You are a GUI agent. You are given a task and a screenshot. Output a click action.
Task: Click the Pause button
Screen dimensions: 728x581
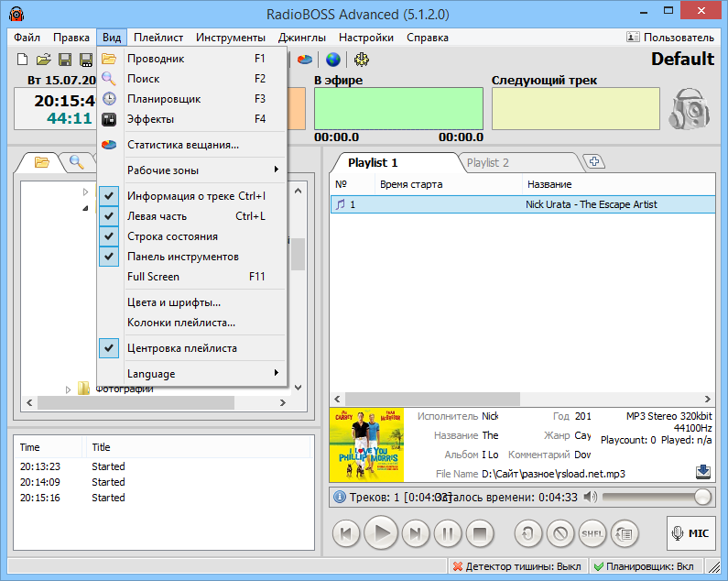pyautogui.click(x=448, y=533)
